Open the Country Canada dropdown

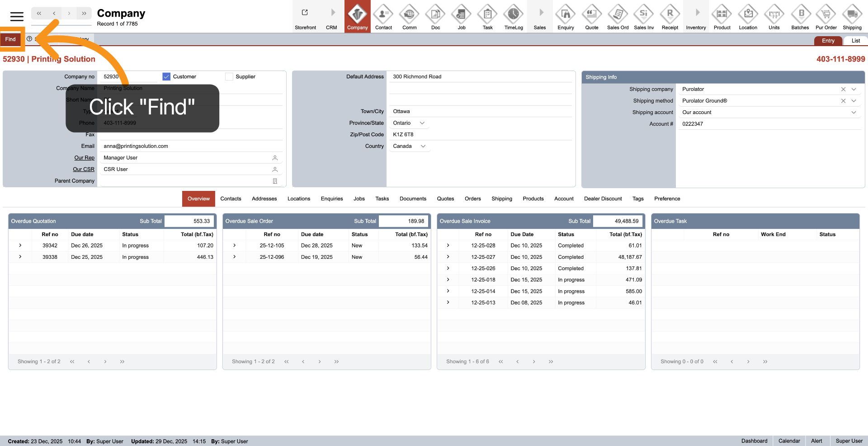coord(423,146)
